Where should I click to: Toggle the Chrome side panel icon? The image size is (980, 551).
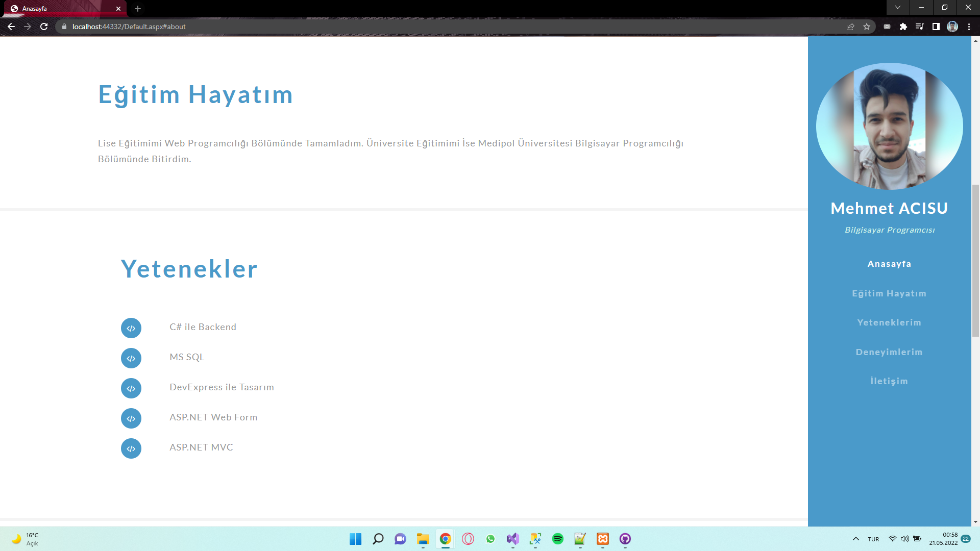(936, 27)
